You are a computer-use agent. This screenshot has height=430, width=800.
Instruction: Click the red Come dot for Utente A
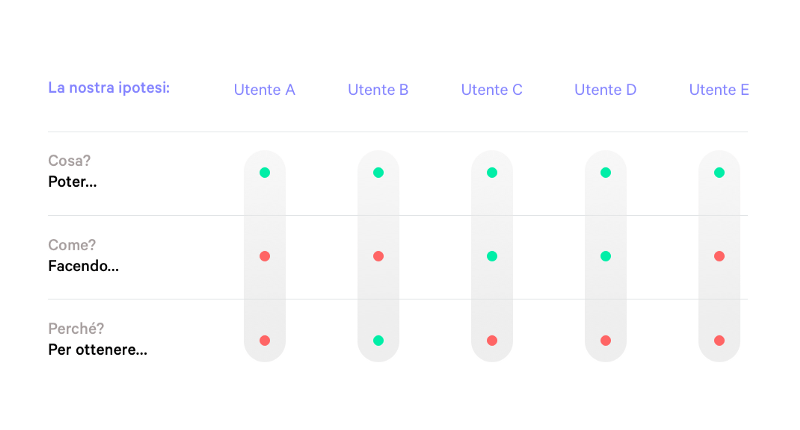pyautogui.click(x=265, y=257)
